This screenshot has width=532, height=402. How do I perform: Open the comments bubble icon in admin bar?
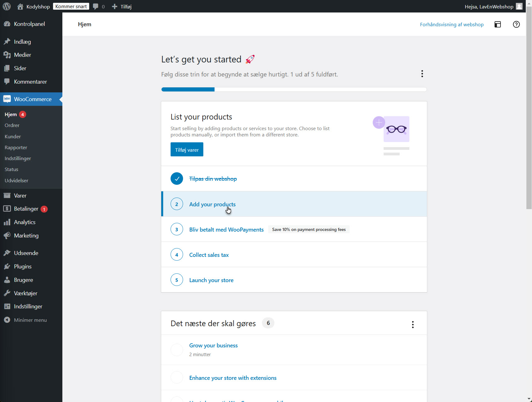(96, 7)
